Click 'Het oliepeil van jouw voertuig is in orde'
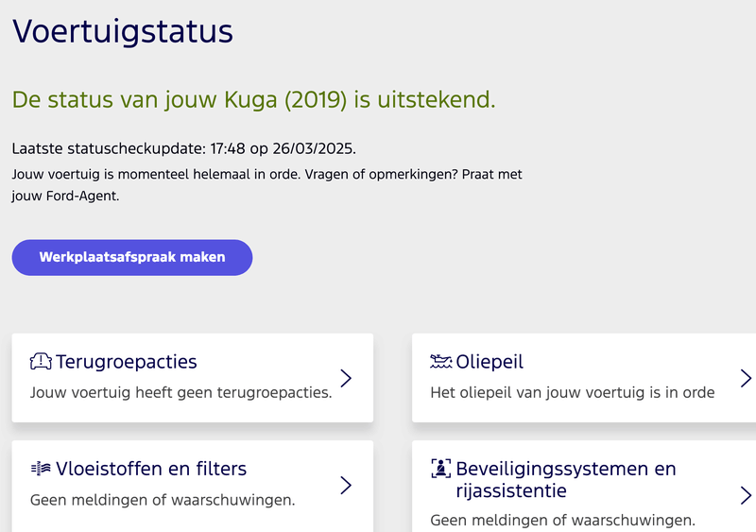Viewport: 756px width, 532px height. pyautogui.click(x=572, y=392)
